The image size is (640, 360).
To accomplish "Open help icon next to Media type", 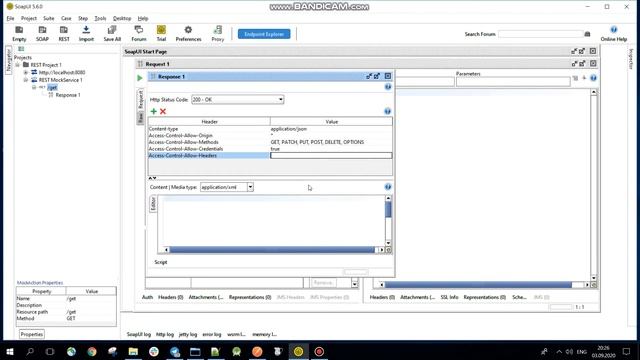I will tap(388, 187).
